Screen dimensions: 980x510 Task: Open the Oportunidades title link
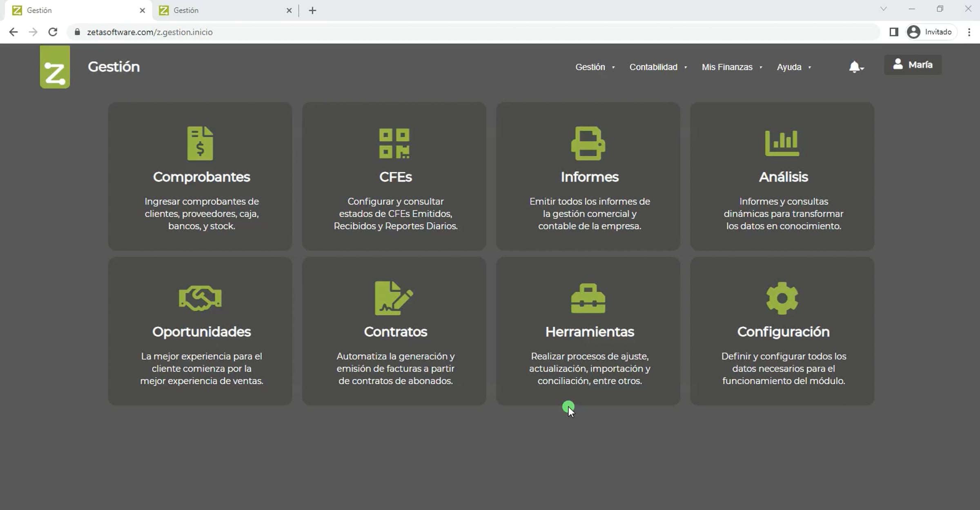coord(201,332)
